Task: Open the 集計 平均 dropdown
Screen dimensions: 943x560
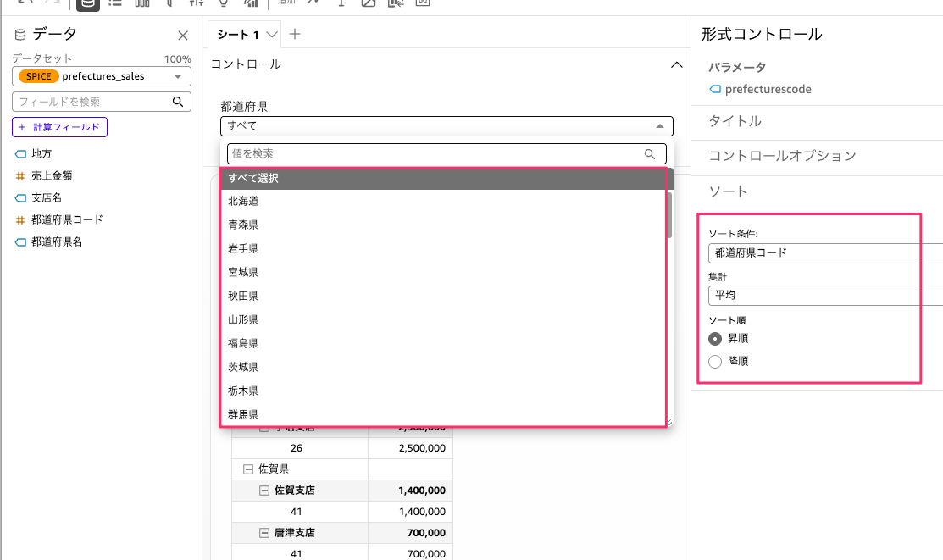Action: pyautogui.click(x=826, y=296)
